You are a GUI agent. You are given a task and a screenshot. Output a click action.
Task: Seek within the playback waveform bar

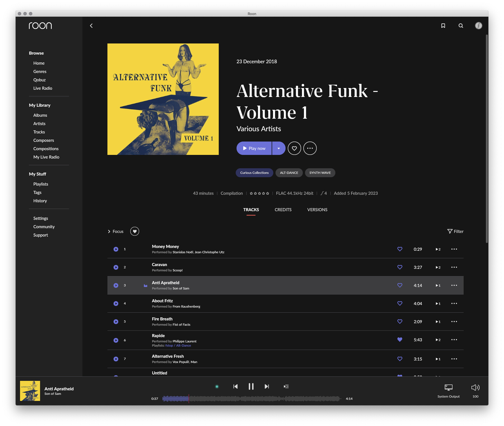pos(252,399)
